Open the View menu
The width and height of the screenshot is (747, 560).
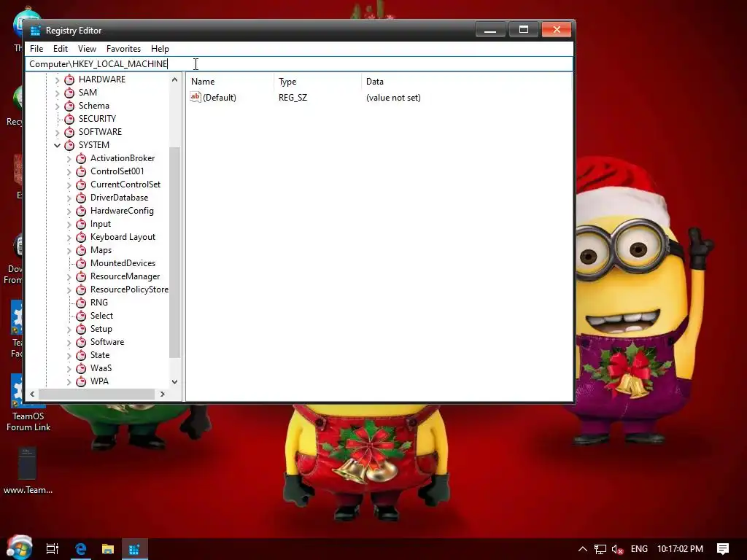pos(88,49)
